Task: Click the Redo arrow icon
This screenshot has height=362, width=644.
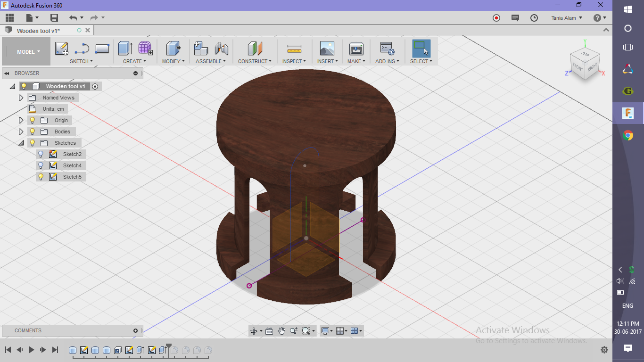Action: 94,18
